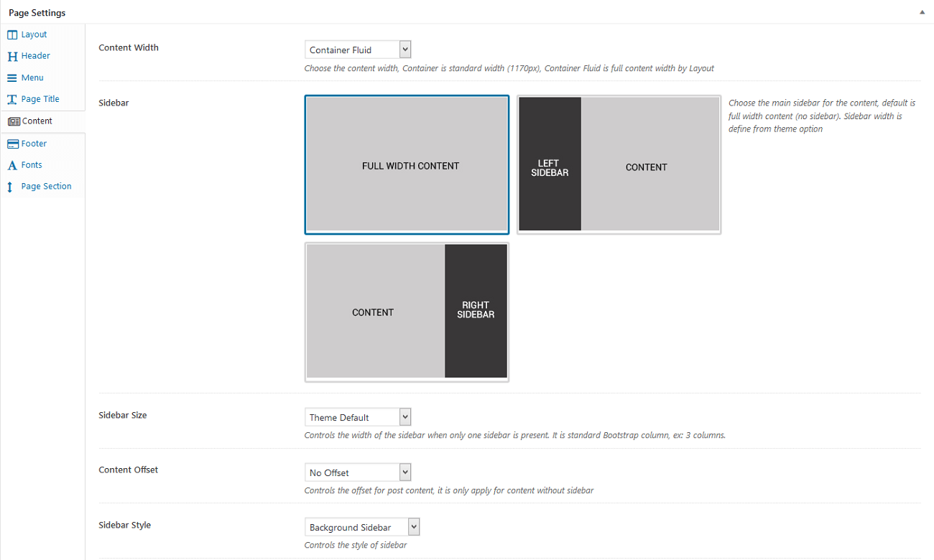Screen dimensions: 934x560
Task: Select the Content tab label
Action: coord(37,121)
